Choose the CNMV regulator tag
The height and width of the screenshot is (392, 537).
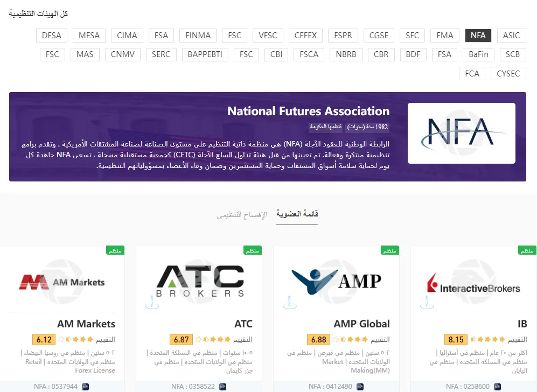click(123, 54)
